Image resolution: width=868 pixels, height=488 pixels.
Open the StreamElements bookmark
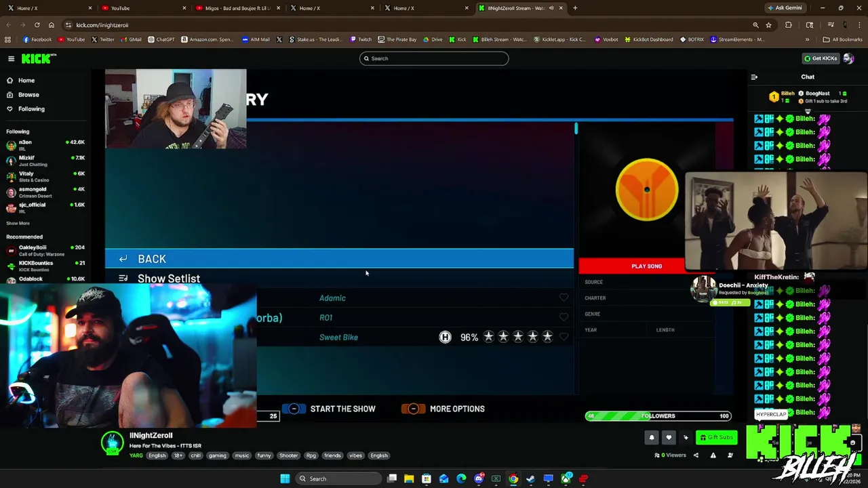(x=737, y=39)
